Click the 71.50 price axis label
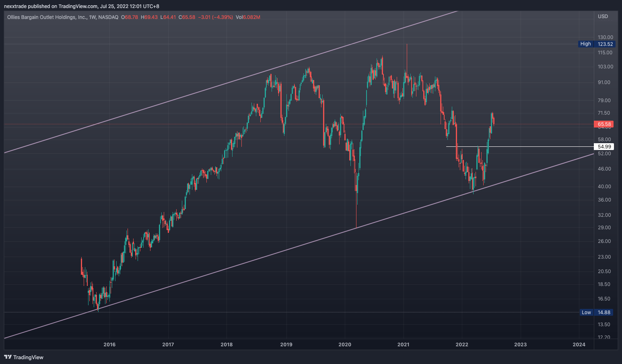 click(604, 113)
